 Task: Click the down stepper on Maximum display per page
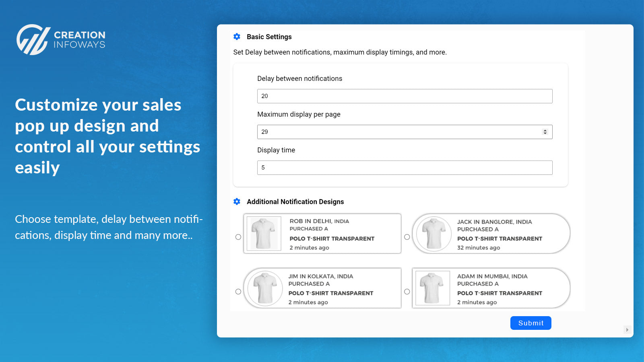coord(544,134)
